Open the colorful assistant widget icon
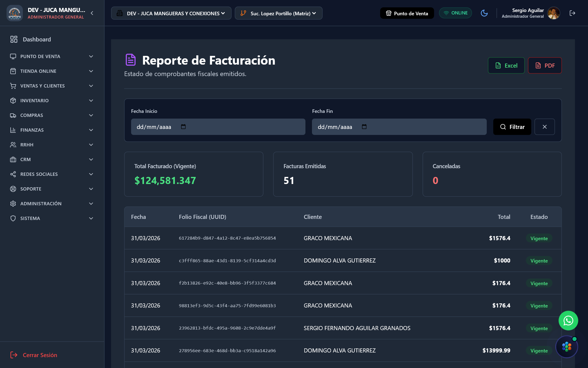This screenshot has width=588, height=368. [x=566, y=347]
